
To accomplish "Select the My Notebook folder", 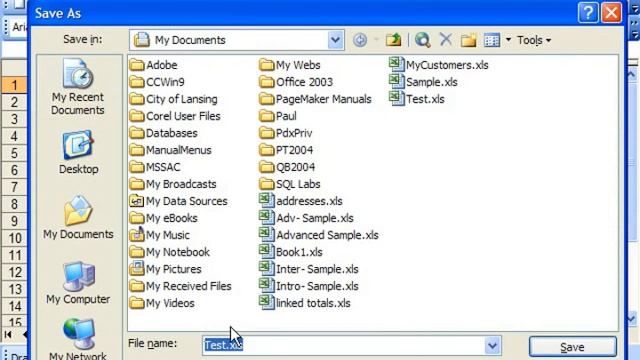I will [170, 252].
